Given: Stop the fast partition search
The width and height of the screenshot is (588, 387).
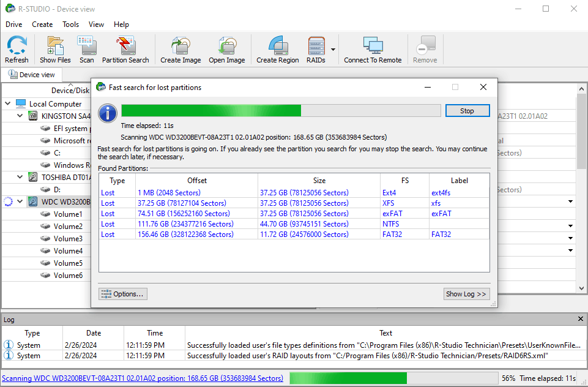Looking at the screenshot, I should click(467, 111).
